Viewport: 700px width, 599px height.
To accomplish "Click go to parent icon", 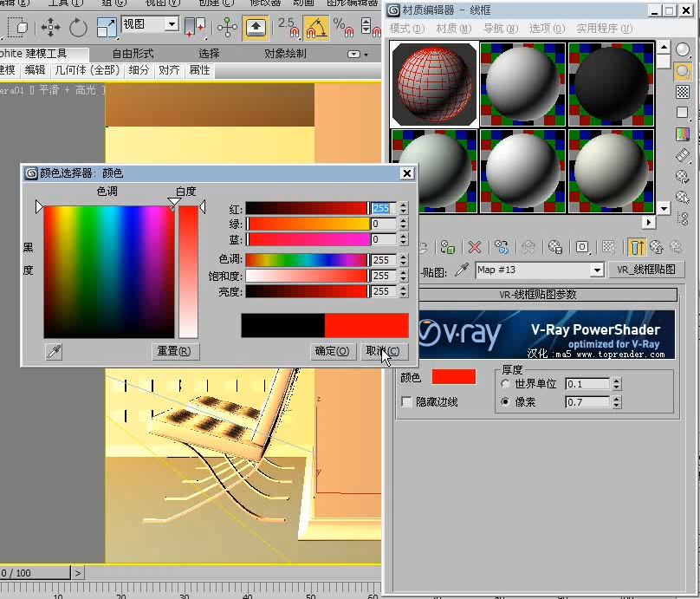I will coord(657,247).
